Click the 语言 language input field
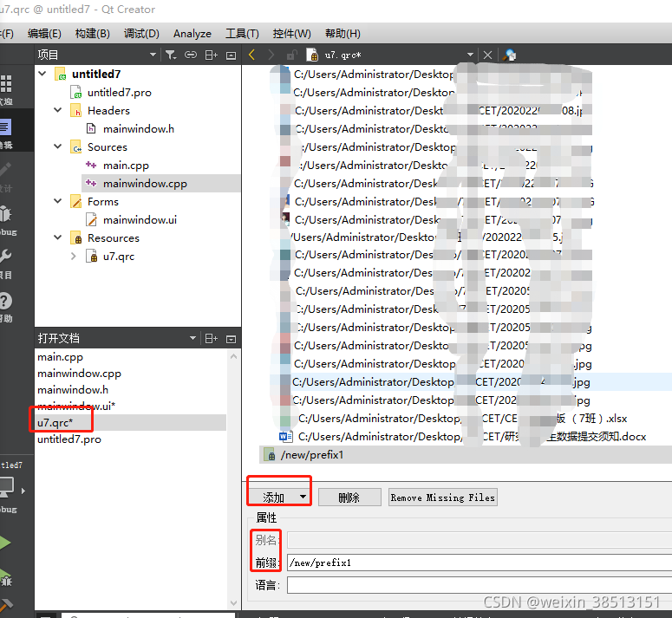The height and width of the screenshot is (618, 672). (x=480, y=584)
